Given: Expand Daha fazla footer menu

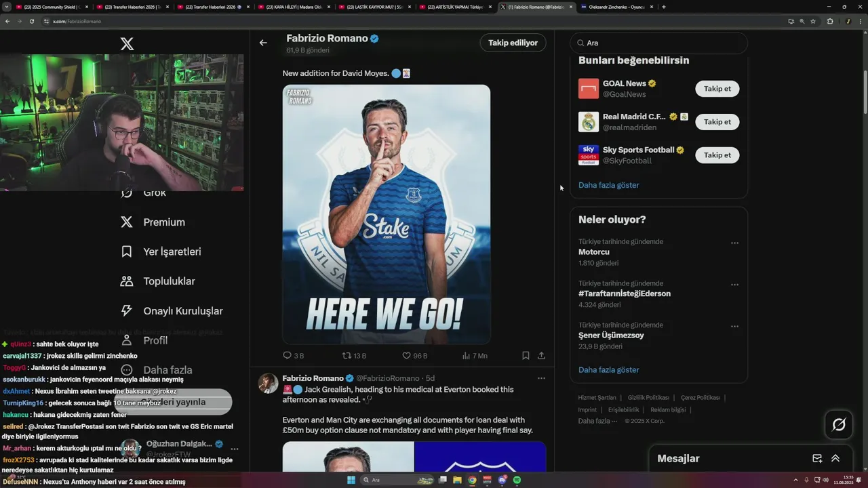Looking at the screenshot, I should coord(597,421).
